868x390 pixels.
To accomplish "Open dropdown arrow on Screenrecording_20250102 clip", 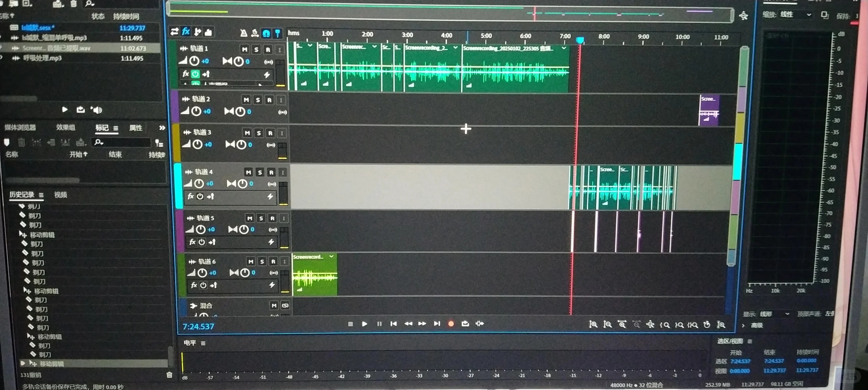I will pyautogui.click(x=564, y=48).
